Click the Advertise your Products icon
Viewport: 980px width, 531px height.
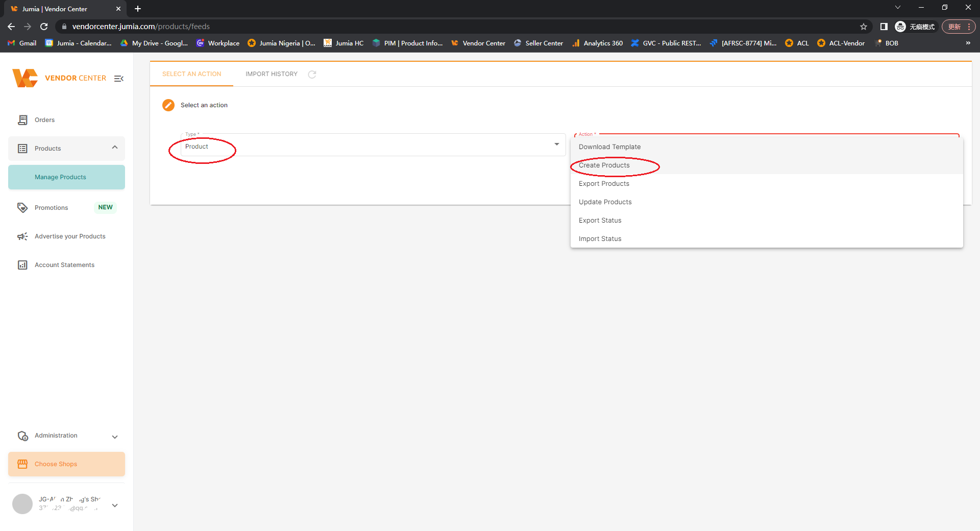click(x=22, y=236)
